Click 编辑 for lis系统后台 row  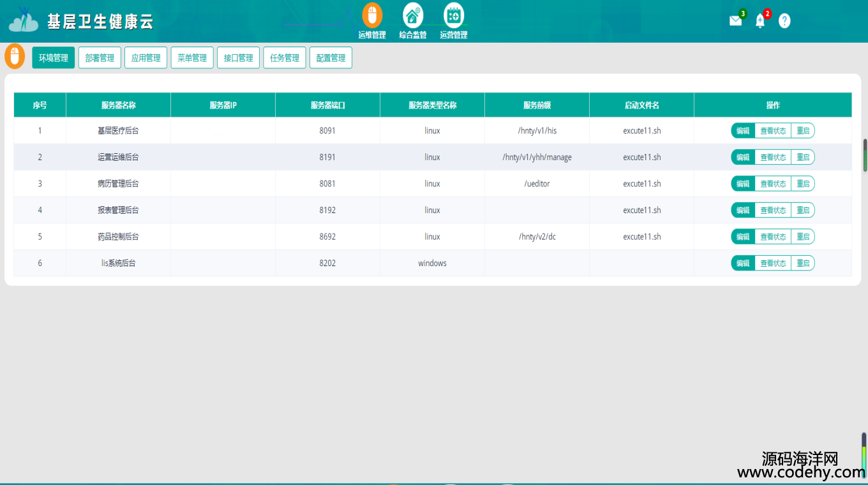click(743, 263)
